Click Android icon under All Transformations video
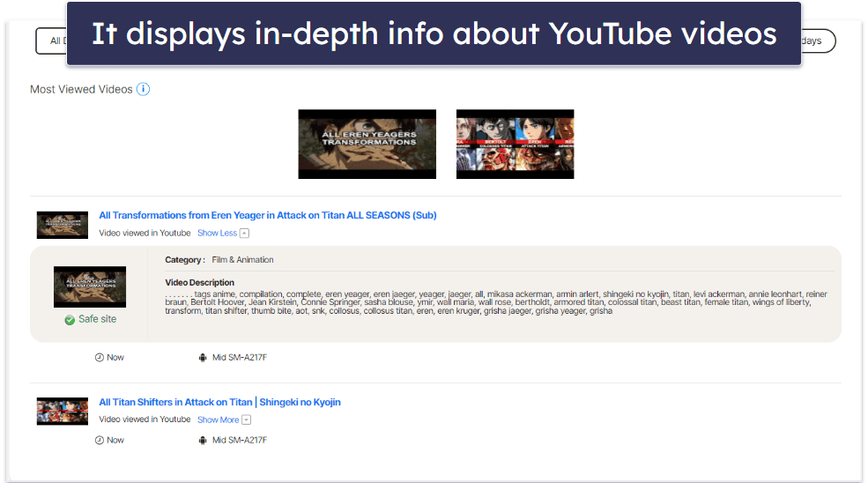 click(203, 358)
